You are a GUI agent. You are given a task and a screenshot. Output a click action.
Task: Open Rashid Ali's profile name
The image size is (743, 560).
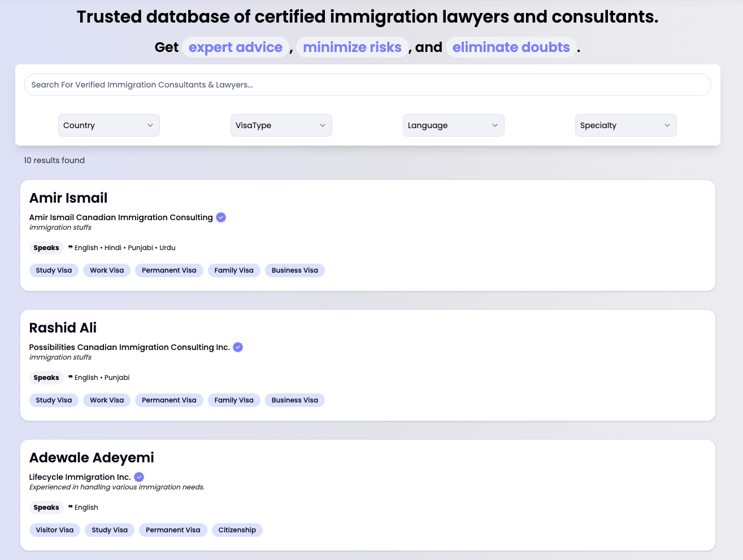click(x=63, y=328)
